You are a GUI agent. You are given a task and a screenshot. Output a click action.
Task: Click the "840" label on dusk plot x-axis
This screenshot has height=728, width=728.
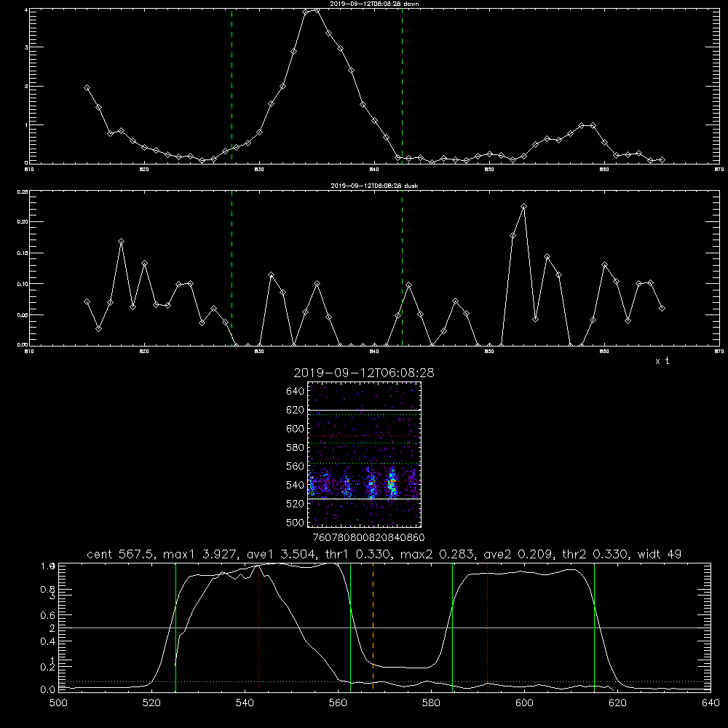coord(374,352)
